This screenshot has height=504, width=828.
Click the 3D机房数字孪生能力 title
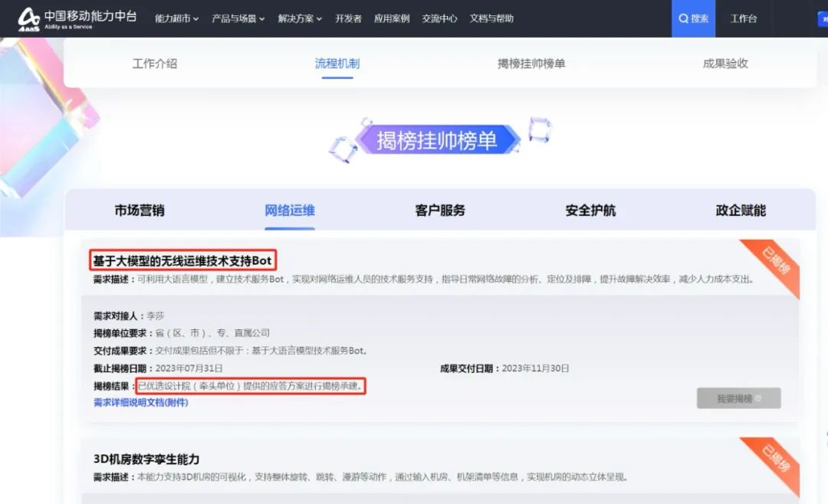tap(146, 459)
